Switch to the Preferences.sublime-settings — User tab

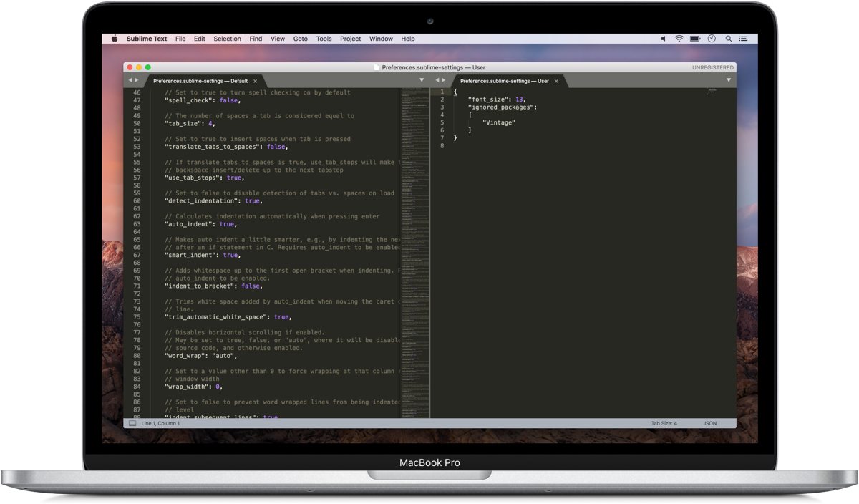click(x=508, y=81)
